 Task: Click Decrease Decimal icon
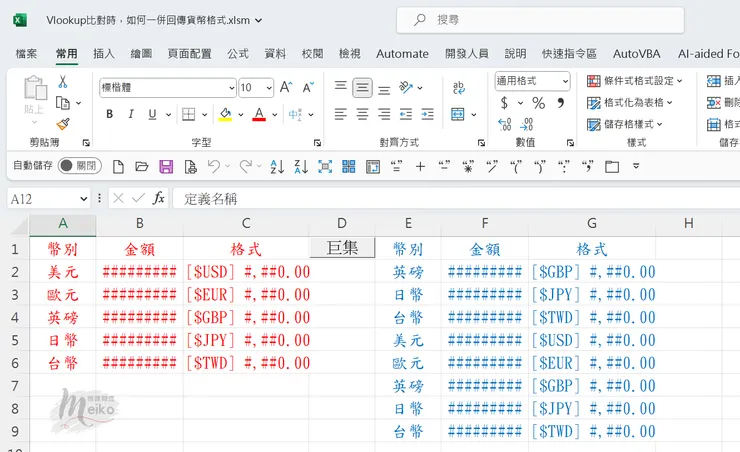click(527, 124)
